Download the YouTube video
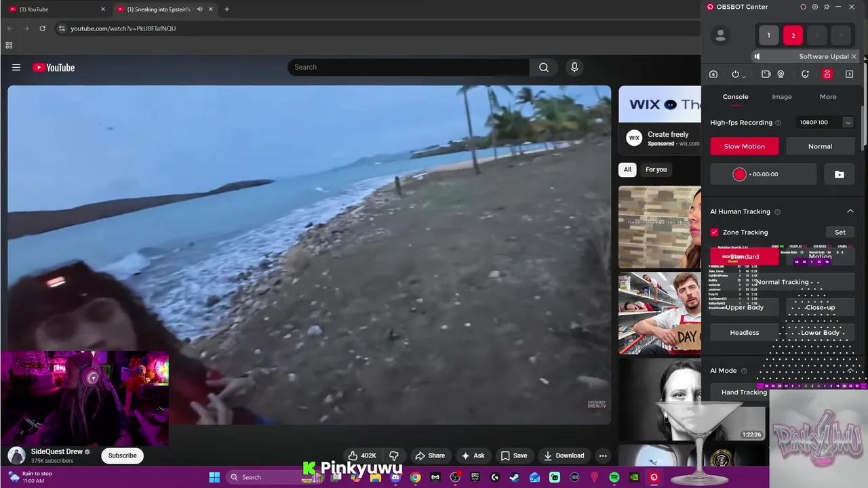This screenshot has height=488, width=868. (x=564, y=455)
